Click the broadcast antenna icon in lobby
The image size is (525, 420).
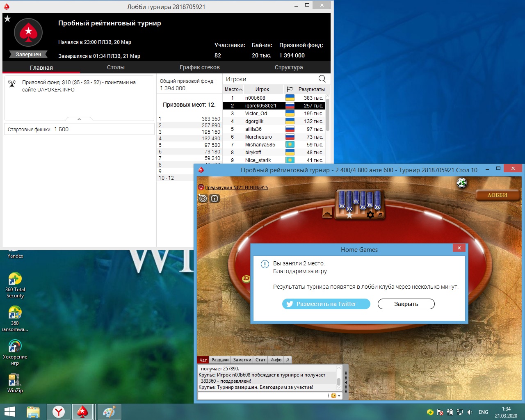pos(12,83)
